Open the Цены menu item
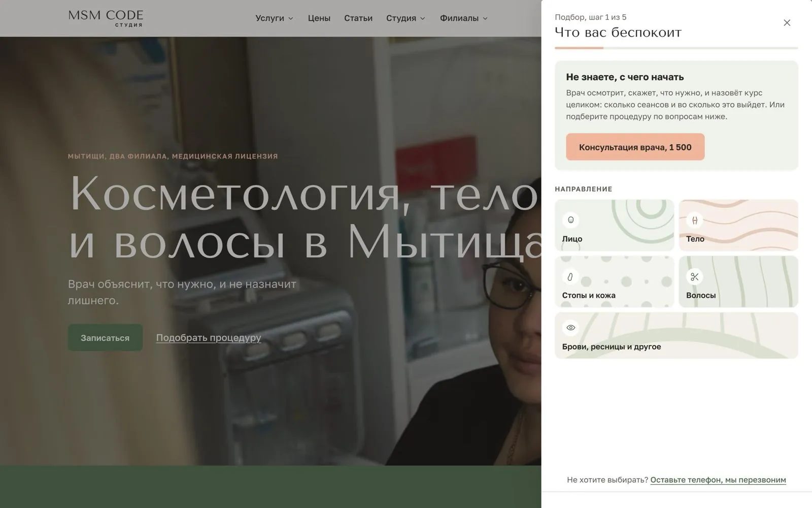 pyautogui.click(x=319, y=18)
